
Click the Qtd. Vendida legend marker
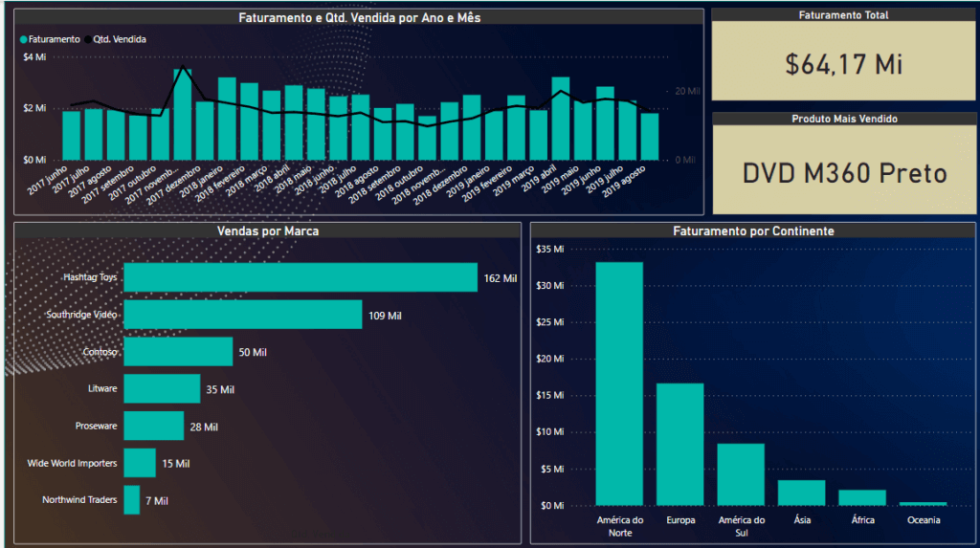tap(88, 39)
